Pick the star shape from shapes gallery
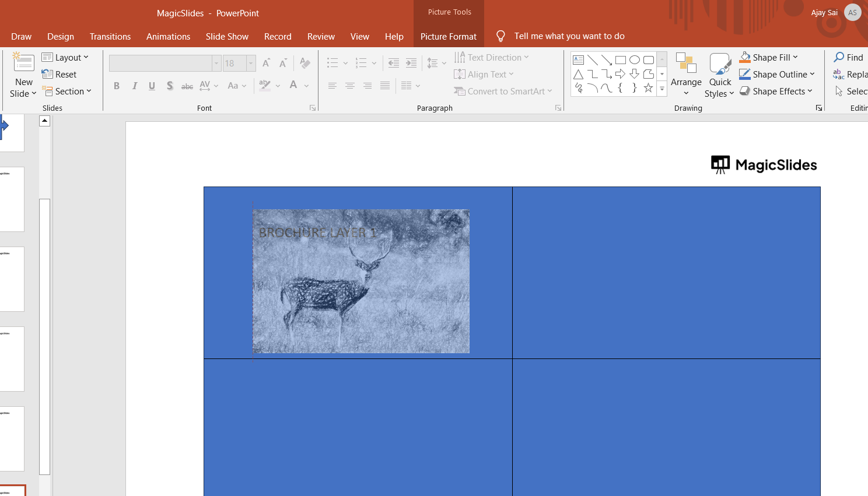This screenshot has width=868, height=496. 648,88
